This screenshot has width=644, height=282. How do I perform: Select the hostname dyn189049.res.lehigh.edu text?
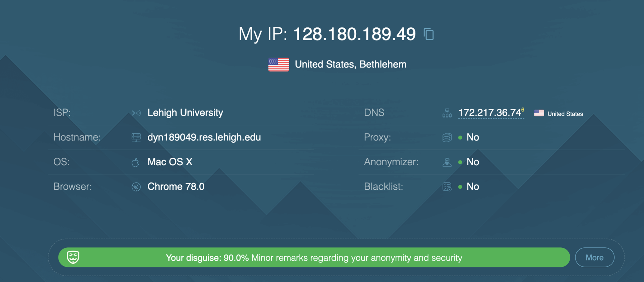coord(204,137)
